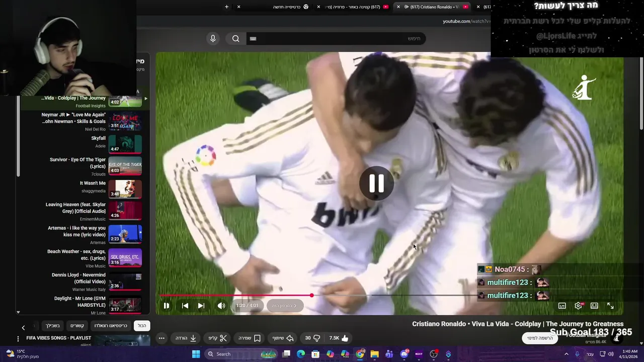
Task: Dislike the video (30)
Action: [x=312, y=338]
